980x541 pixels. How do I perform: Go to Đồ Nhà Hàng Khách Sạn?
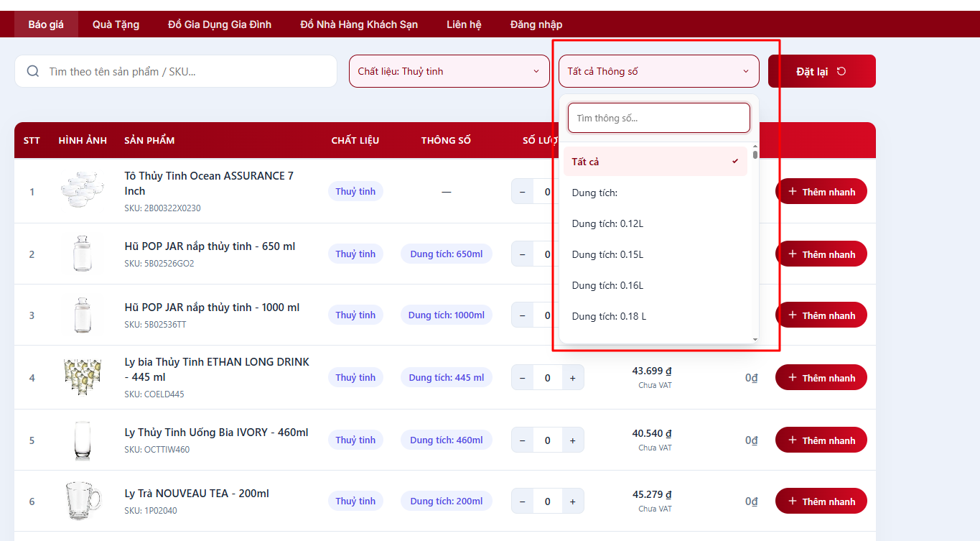click(x=359, y=24)
